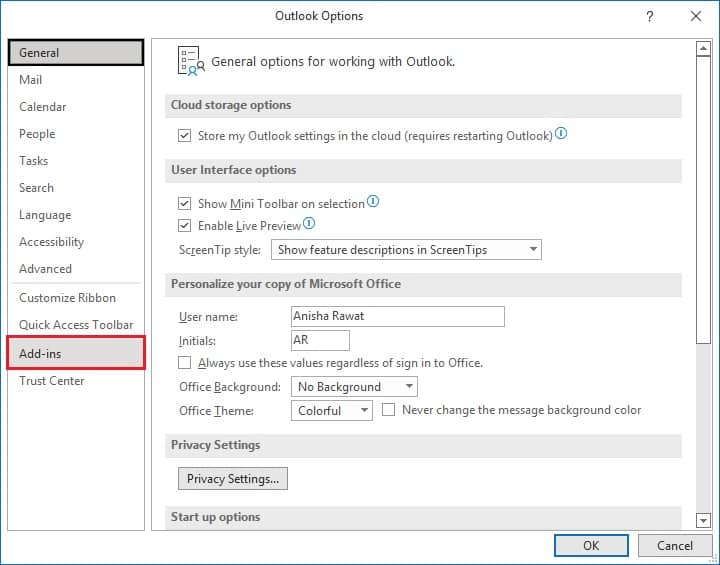Uncheck Store my Outlook settings in the cloud
This screenshot has width=720, height=565.
(x=185, y=136)
